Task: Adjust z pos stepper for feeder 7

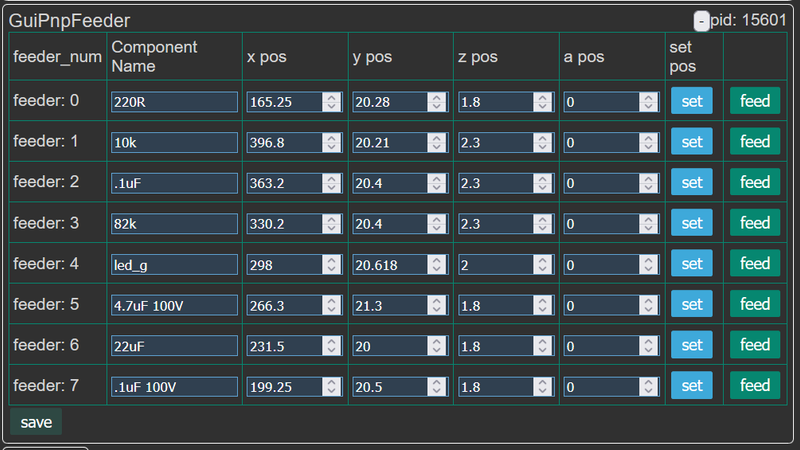Action: point(542,386)
